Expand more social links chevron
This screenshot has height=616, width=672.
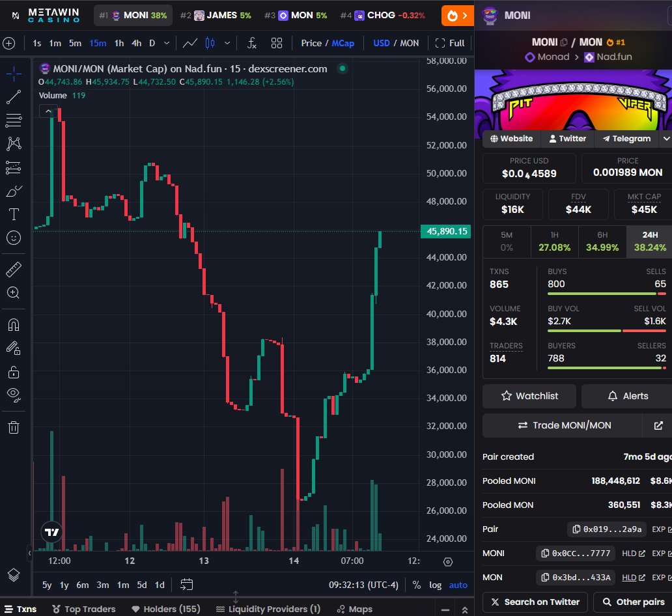pos(665,139)
